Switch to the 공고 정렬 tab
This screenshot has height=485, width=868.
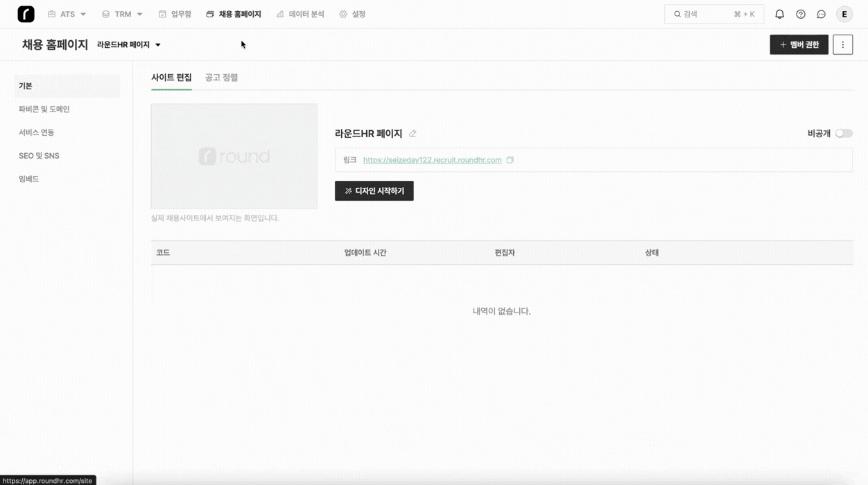pyautogui.click(x=221, y=78)
